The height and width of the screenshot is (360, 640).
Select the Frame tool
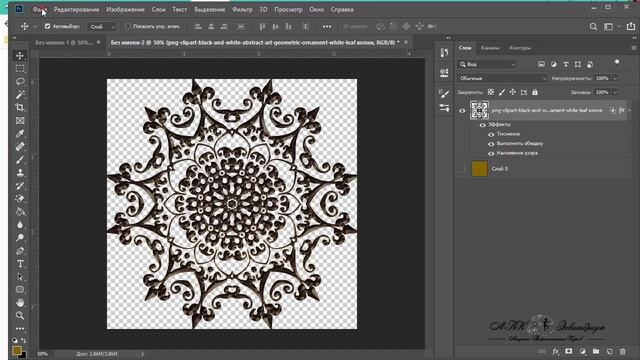[20, 120]
